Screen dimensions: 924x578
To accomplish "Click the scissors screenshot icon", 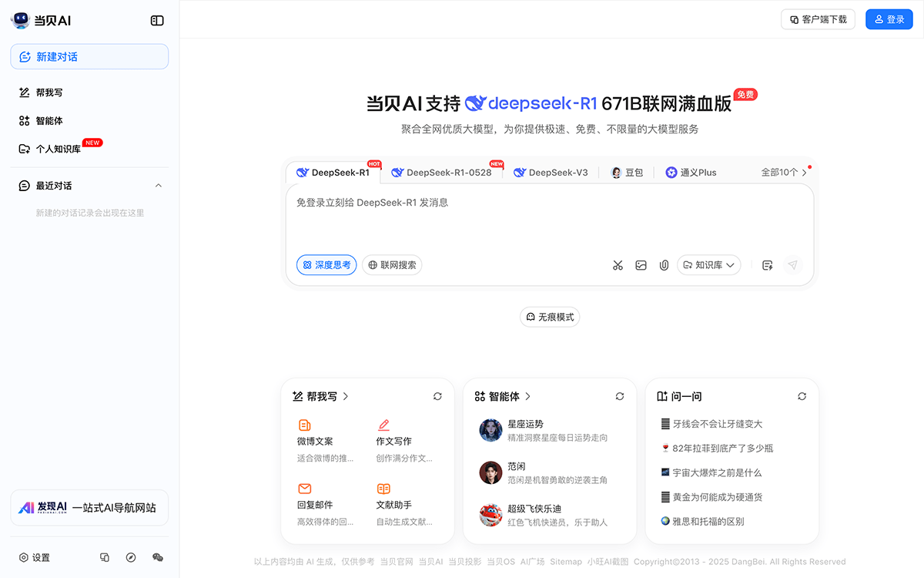I will (618, 265).
